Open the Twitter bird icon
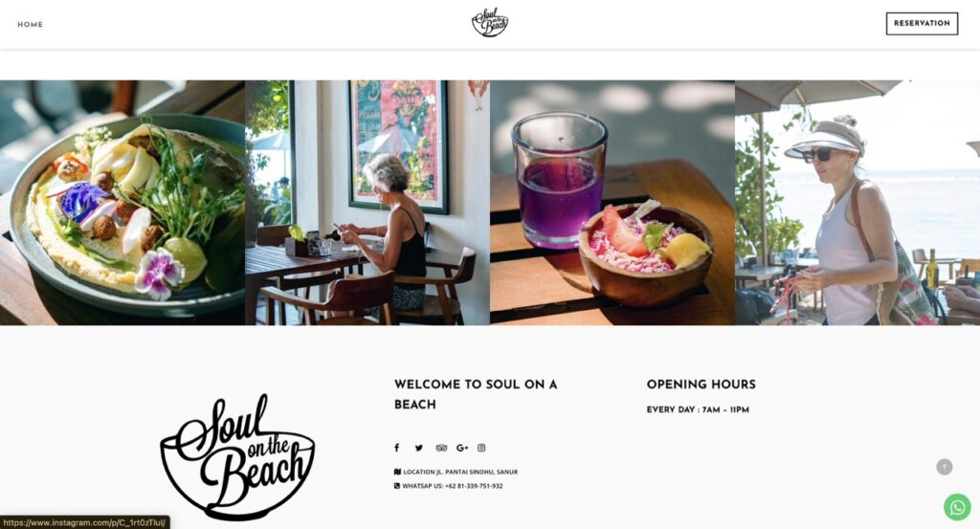Viewport: 980px width, 529px height. 419,448
